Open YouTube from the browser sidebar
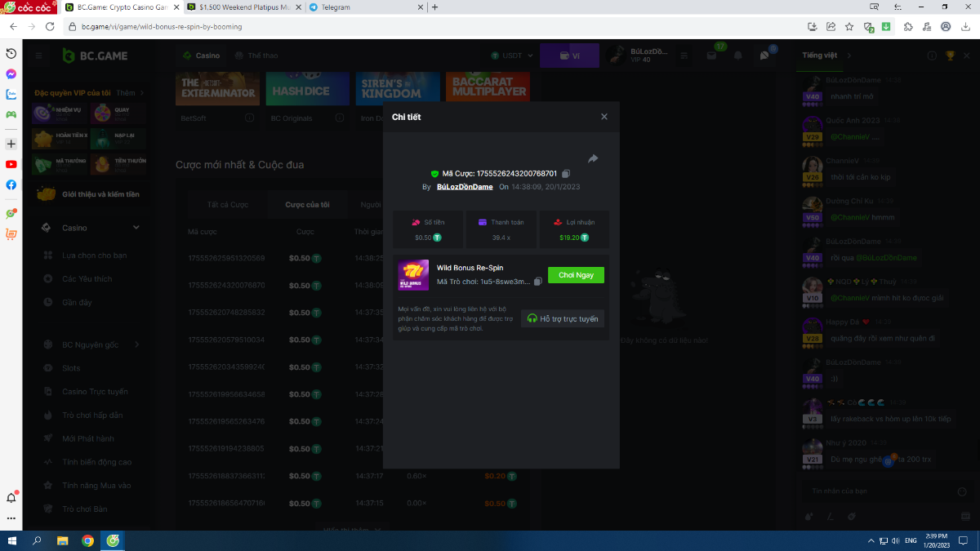The image size is (980, 551). [x=11, y=164]
